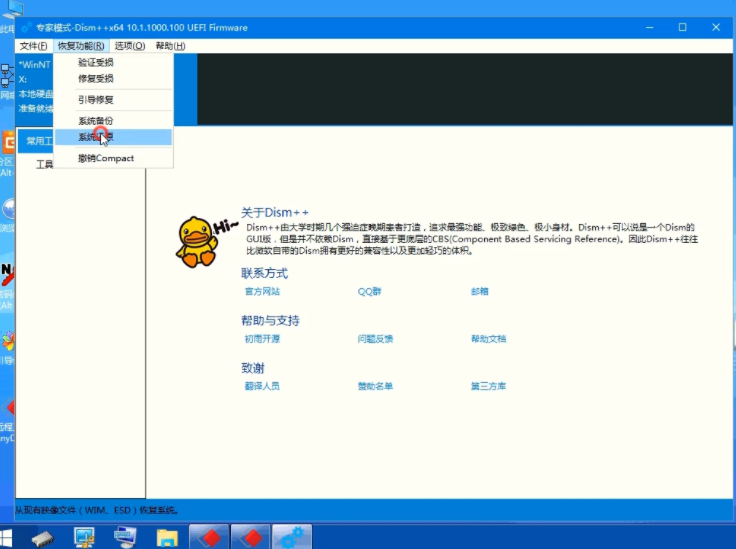Open File Explorer folder icon in taskbar
736x549 pixels.
click(166, 538)
